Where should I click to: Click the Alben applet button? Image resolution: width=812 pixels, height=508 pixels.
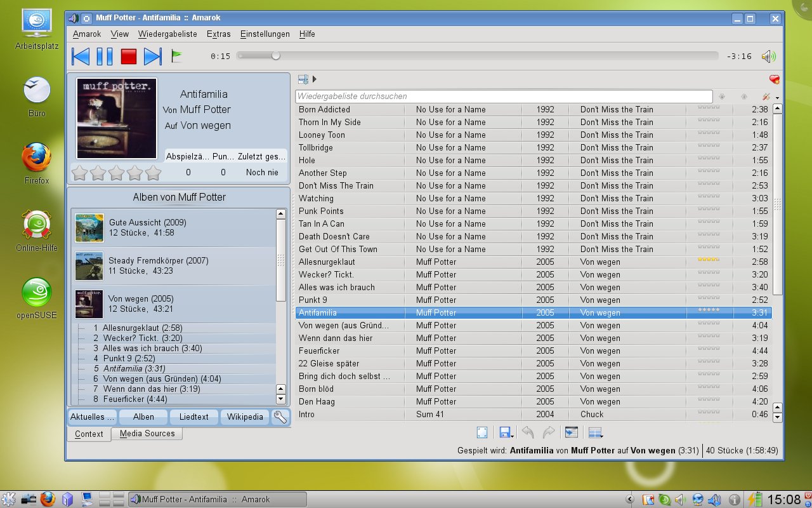[143, 417]
